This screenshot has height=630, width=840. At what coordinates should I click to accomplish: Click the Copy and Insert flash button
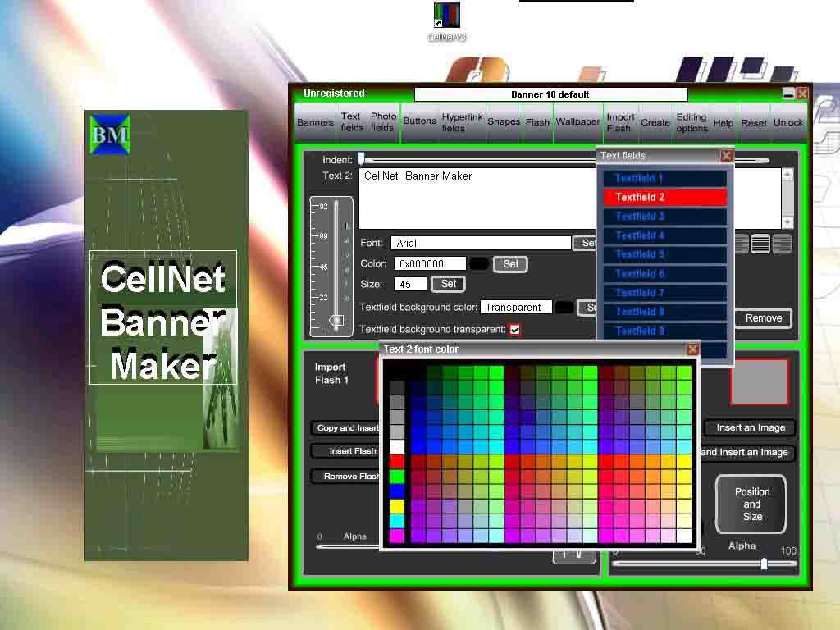tap(347, 428)
